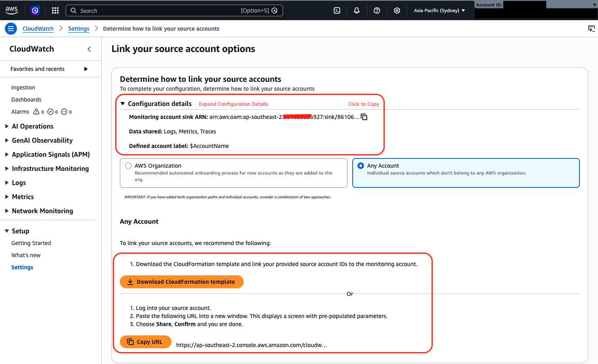This screenshot has height=364, width=598.
Task: Click the OK alarms checkmark icon
Action: click(50, 112)
